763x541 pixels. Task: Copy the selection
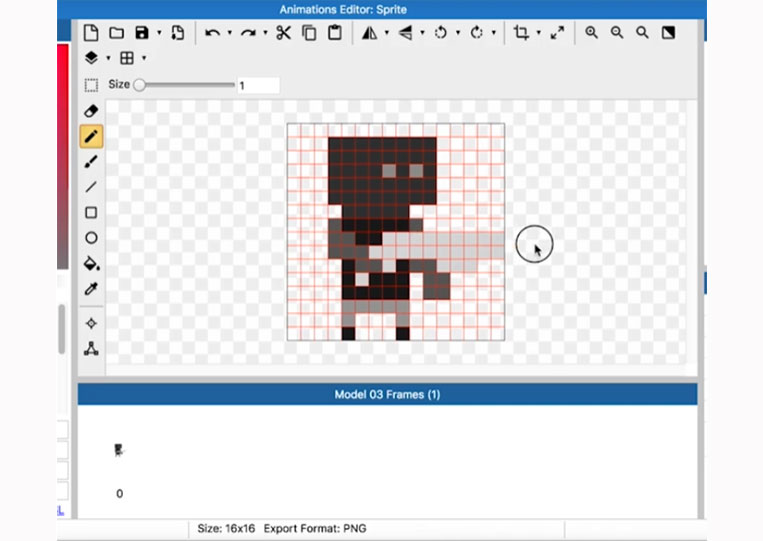tap(309, 33)
